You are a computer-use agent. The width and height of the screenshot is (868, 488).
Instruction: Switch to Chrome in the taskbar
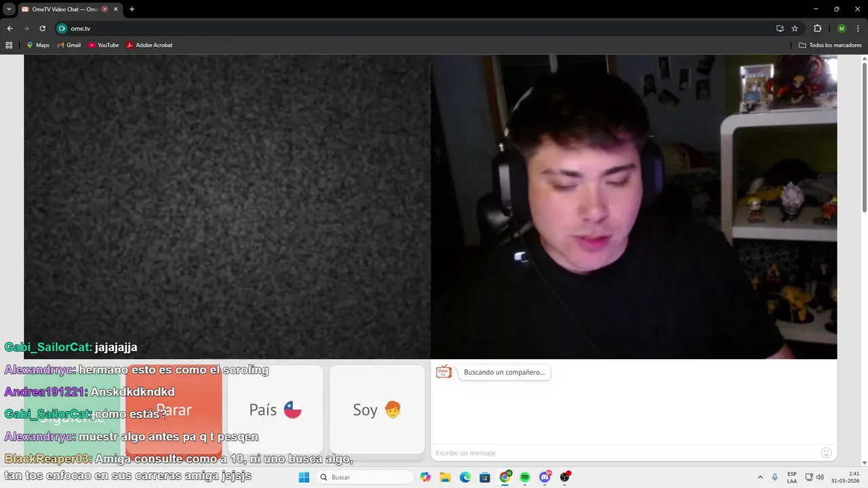point(505,477)
